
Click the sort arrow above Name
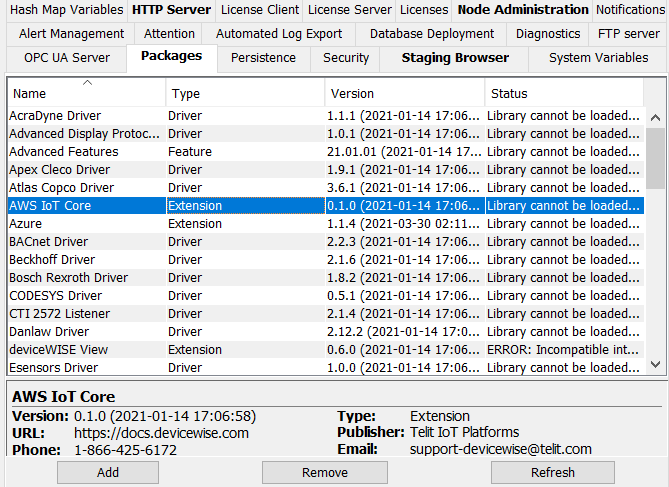[87, 82]
